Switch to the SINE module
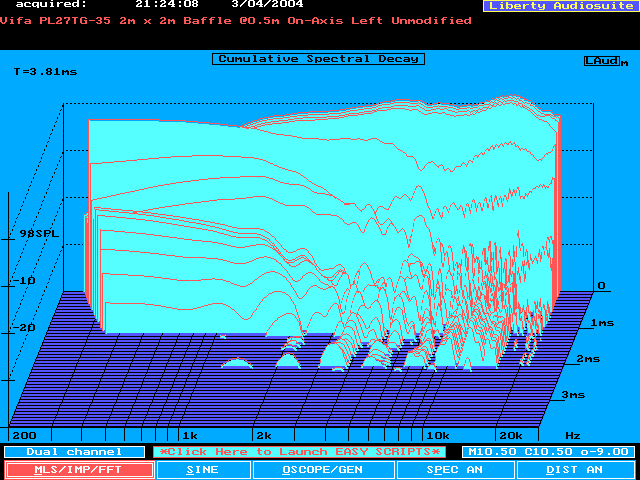The image size is (640, 480). 203,469
